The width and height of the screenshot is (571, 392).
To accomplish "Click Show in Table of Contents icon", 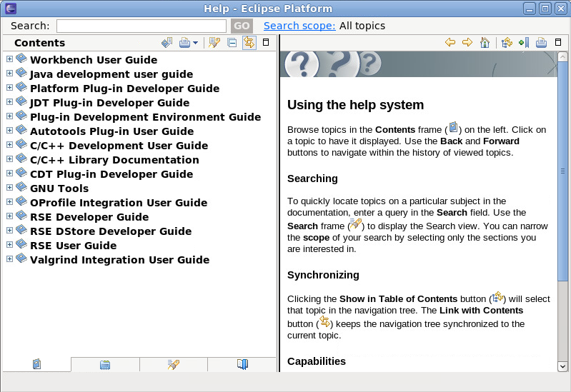I will pyautogui.click(x=507, y=43).
